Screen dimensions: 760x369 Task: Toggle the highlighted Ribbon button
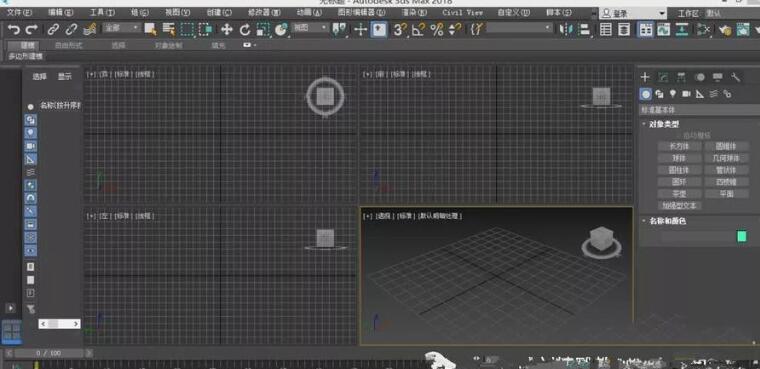point(645,30)
